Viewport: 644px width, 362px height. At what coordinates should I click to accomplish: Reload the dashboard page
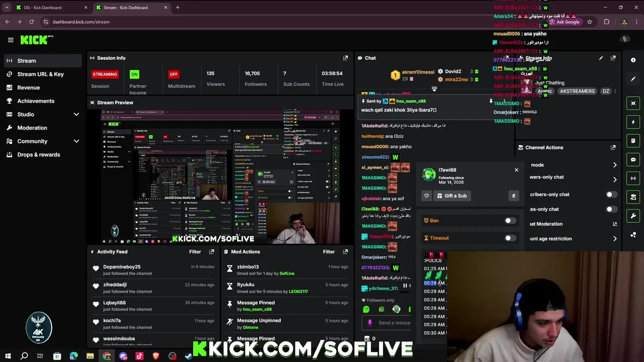31,22
